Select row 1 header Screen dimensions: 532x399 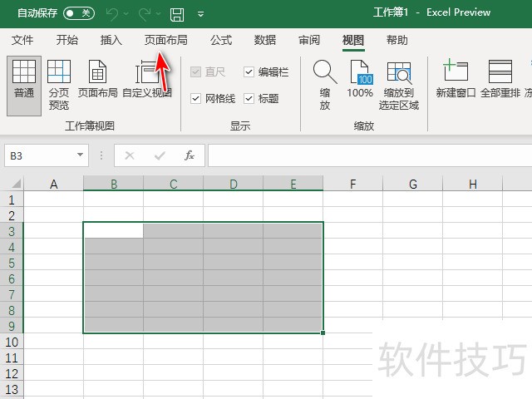pyautogui.click(x=12, y=199)
